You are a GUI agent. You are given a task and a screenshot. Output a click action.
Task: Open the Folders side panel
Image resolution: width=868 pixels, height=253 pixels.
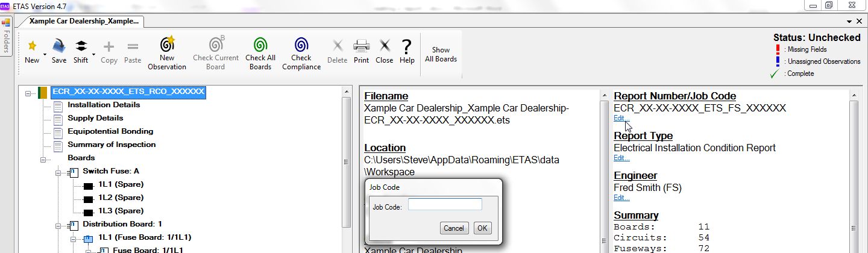[x=6, y=35]
